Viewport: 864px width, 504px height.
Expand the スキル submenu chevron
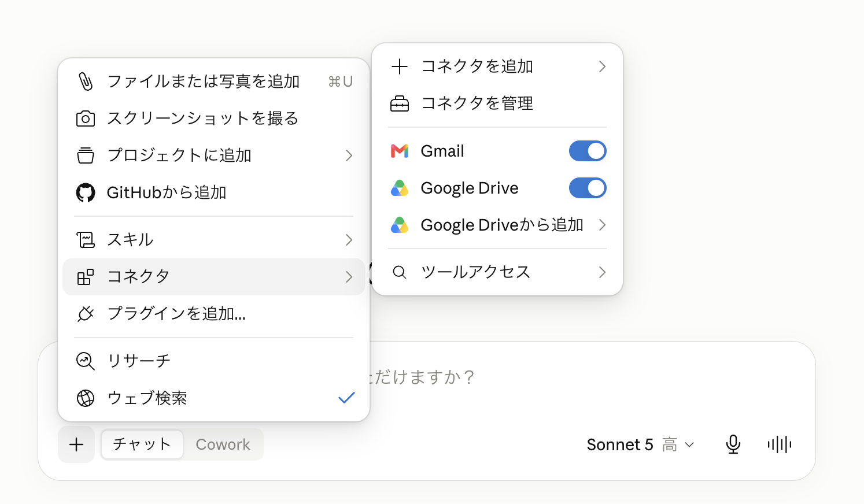point(349,240)
